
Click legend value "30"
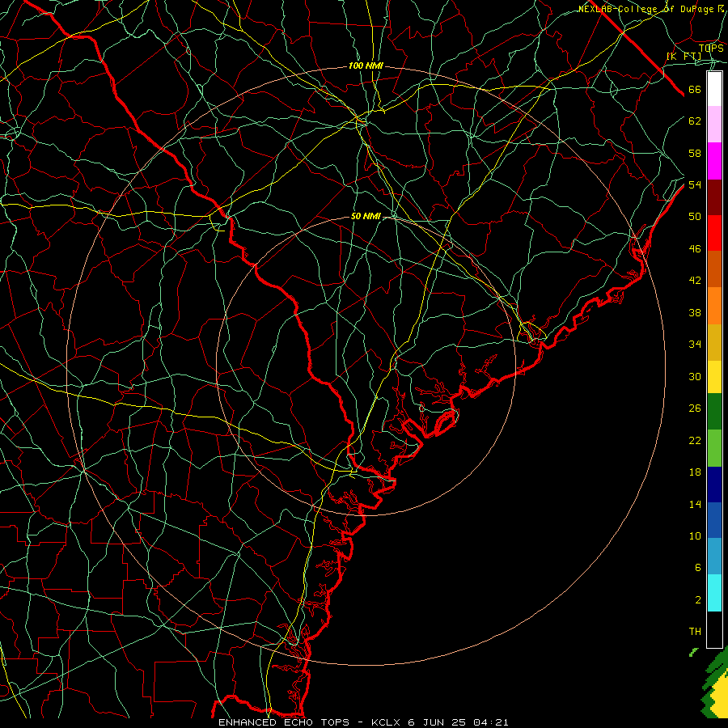point(695,376)
